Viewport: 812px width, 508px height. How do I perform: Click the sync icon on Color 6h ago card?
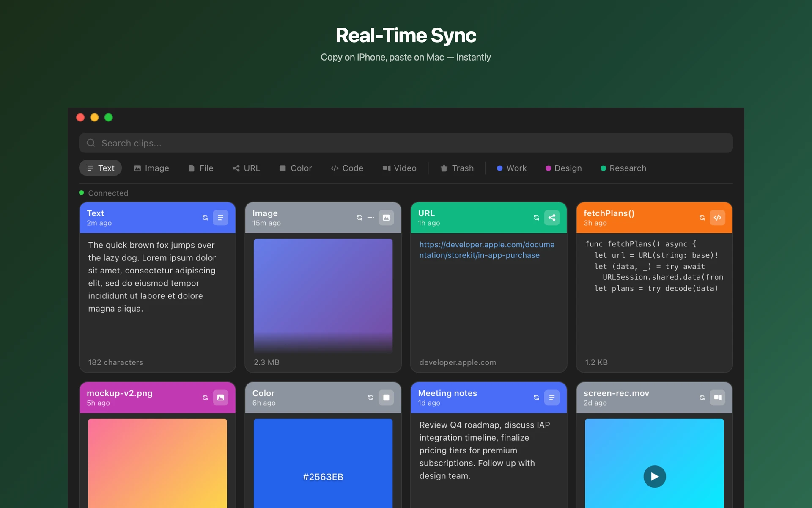pyautogui.click(x=371, y=398)
